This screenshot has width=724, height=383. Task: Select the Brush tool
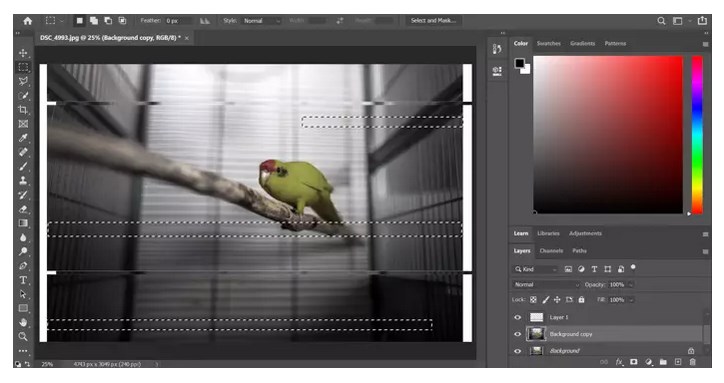23,166
